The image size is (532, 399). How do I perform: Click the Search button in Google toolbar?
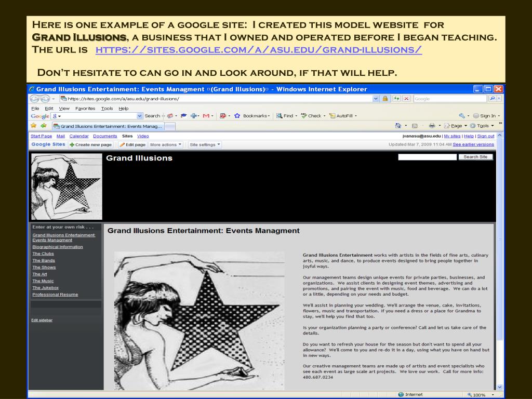pyautogui.click(x=152, y=116)
